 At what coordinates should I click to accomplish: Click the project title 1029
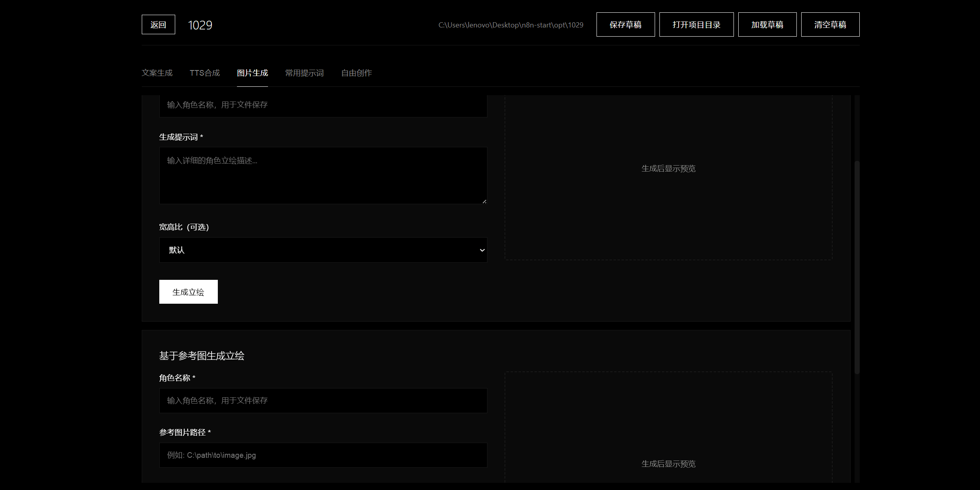[x=200, y=25]
